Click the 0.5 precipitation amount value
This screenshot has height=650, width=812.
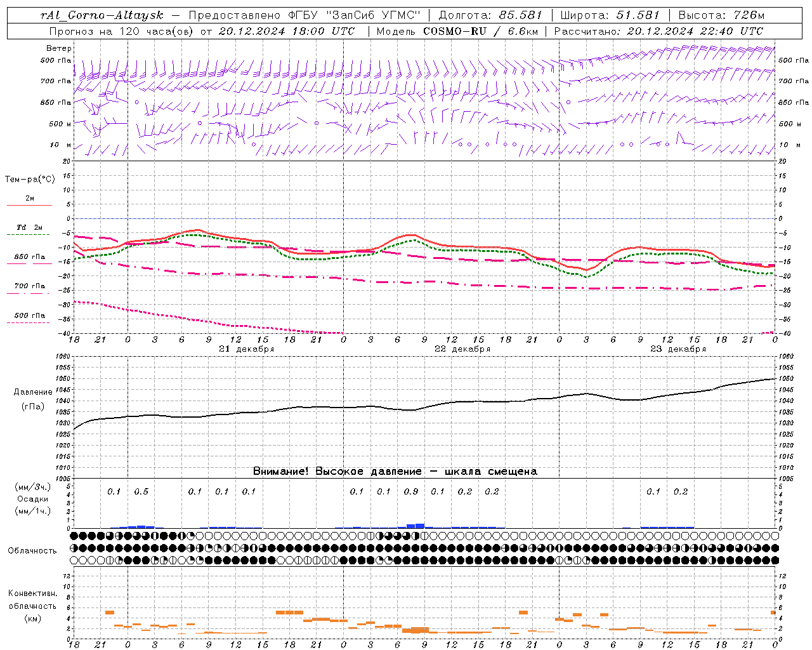click(x=141, y=491)
